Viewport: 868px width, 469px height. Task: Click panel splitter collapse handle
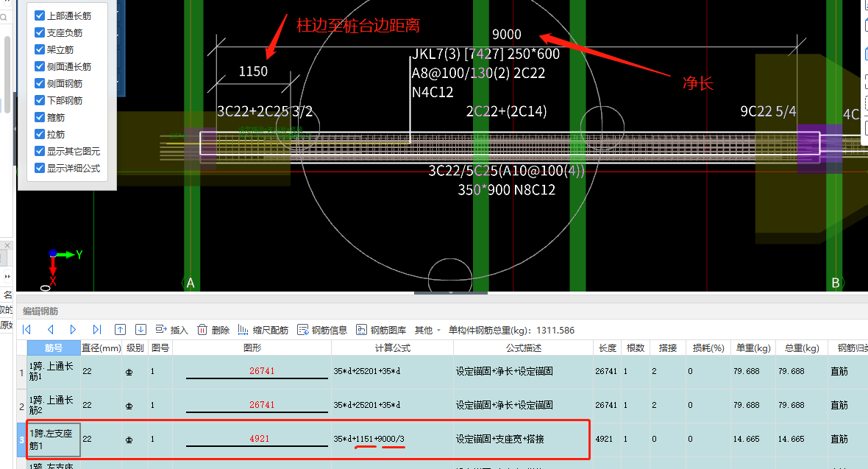tap(451, 292)
